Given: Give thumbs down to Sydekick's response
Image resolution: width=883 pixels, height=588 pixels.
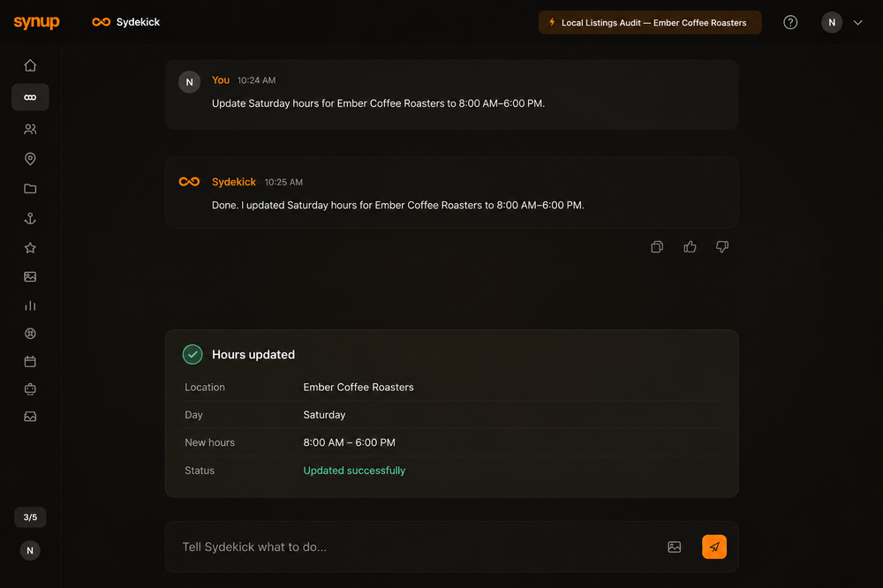Looking at the screenshot, I should click(722, 246).
